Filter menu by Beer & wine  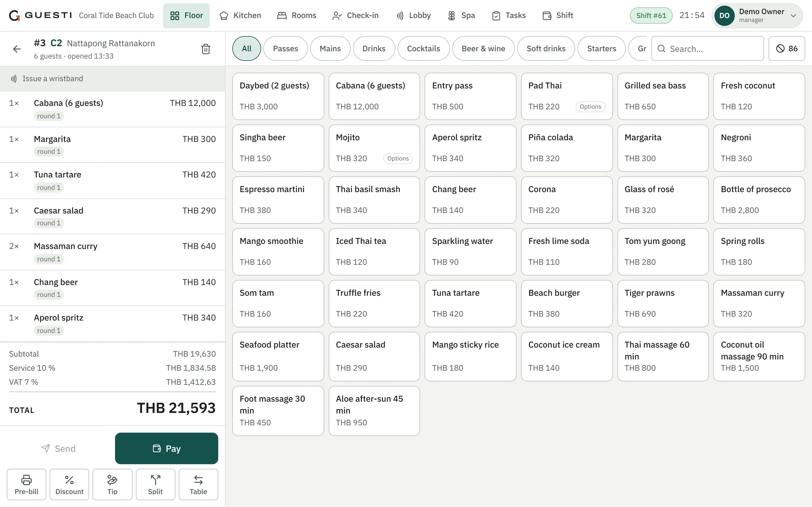click(x=483, y=49)
